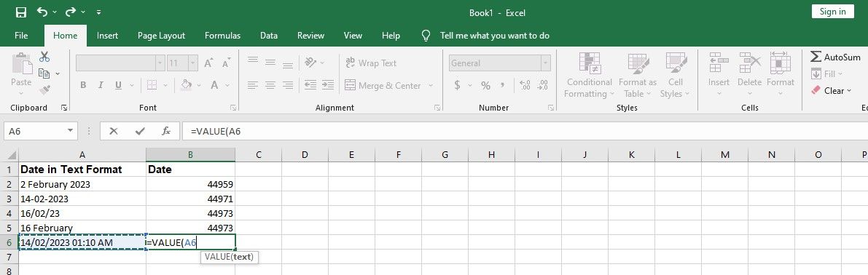Click Merge & Center
Screen dimensions: 868x275
pos(383,86)
